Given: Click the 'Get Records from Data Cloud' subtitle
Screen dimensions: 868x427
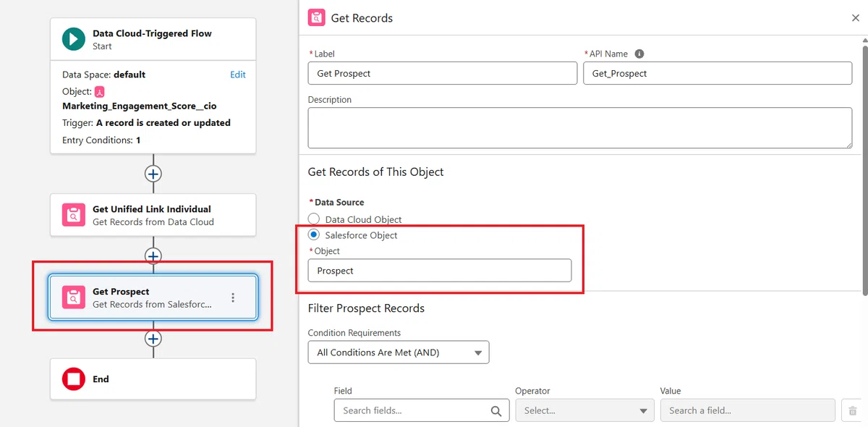Looking at the screenshot, I should pos(153,222).
